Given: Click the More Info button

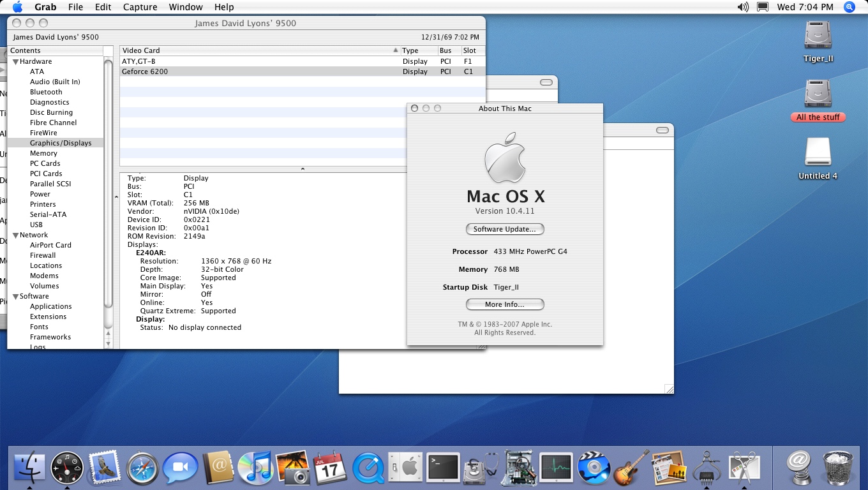Looking at the screenshot, I should (x=505, y=304).
